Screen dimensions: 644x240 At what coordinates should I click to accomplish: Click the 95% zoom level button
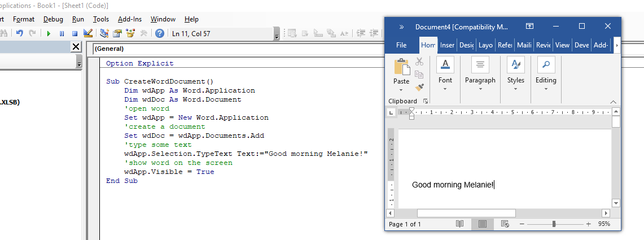tap(604, 224)
